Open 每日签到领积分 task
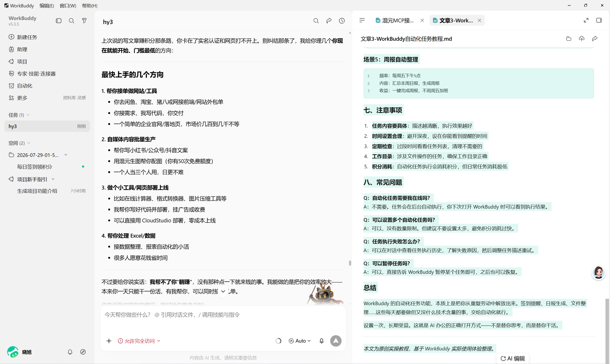 tap(47, 167)
